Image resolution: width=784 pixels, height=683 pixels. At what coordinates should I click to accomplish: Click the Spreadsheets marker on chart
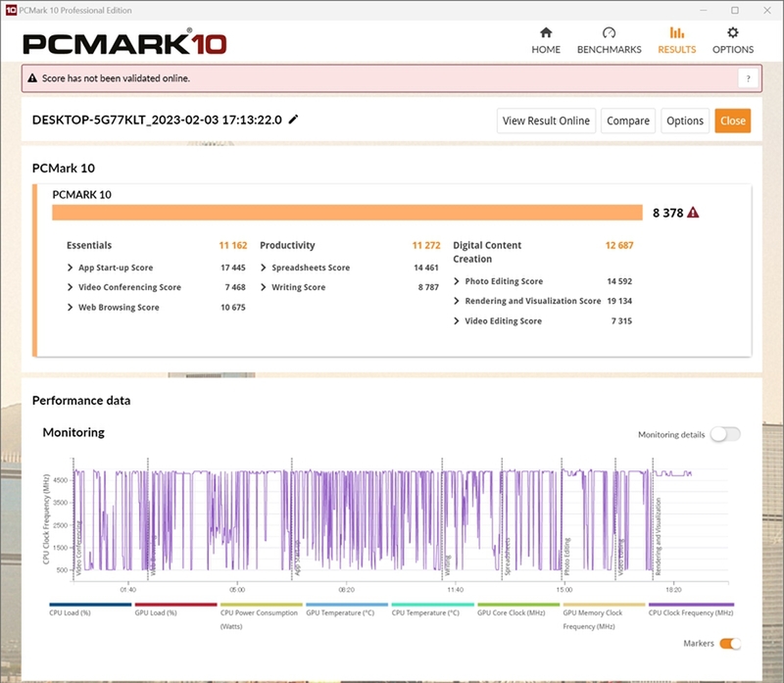click(507, 557)
